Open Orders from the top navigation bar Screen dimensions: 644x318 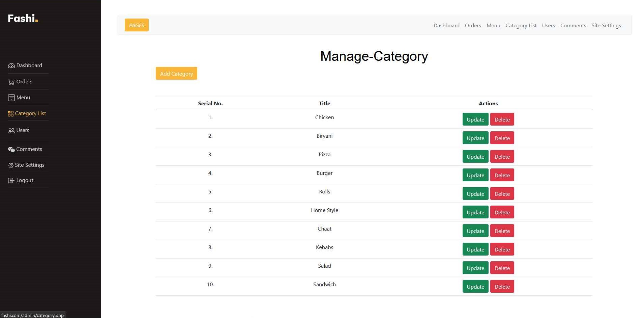click(473, 26)
